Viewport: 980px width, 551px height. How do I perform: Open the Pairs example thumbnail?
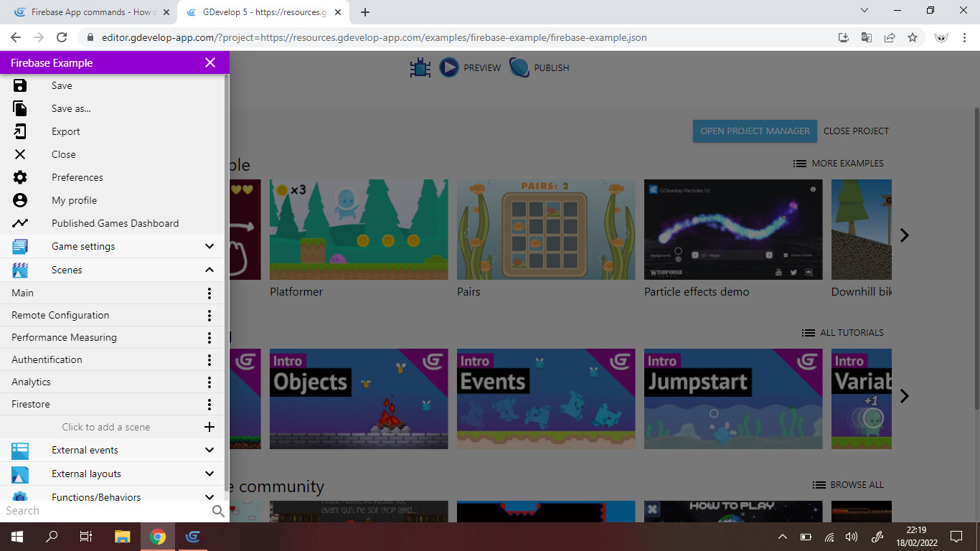[x=546, y=230]
